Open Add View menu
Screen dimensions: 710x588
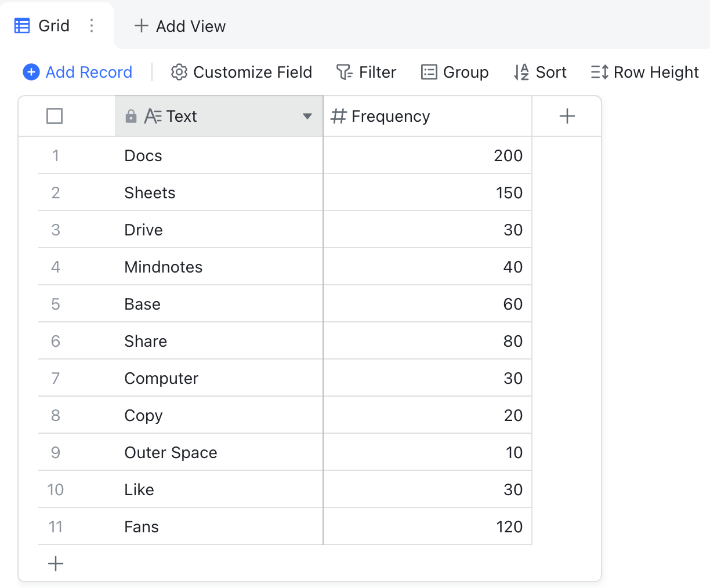point(180,26)
